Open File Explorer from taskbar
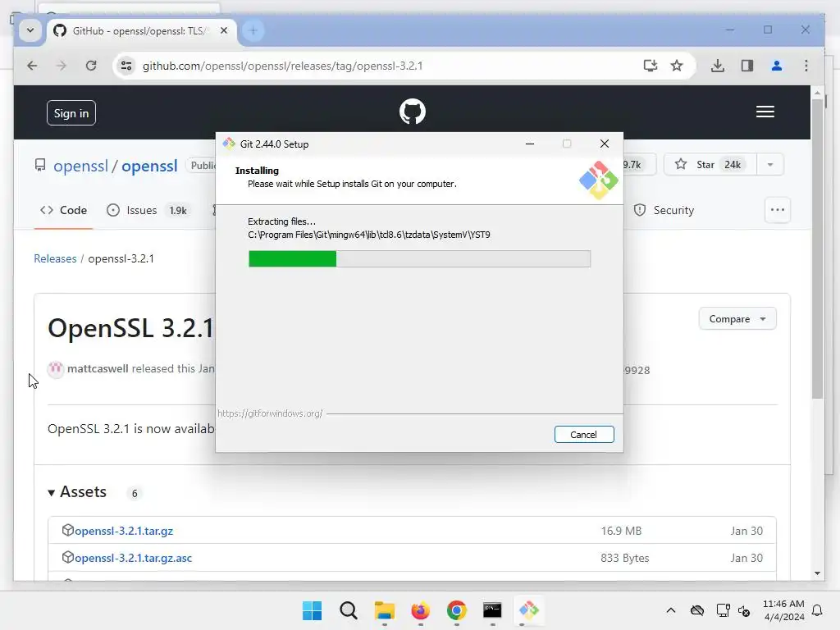Image resolution: width=840 pixels, height=630 pixels. [x=384, y=610]
